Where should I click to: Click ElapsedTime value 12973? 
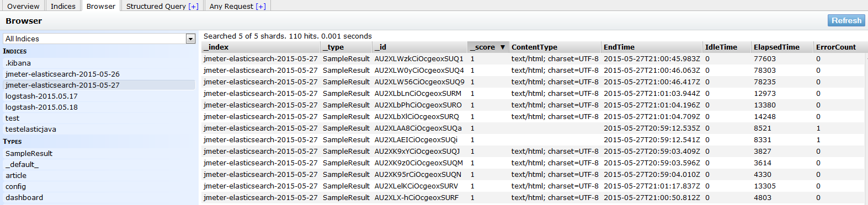click(765, 93)
